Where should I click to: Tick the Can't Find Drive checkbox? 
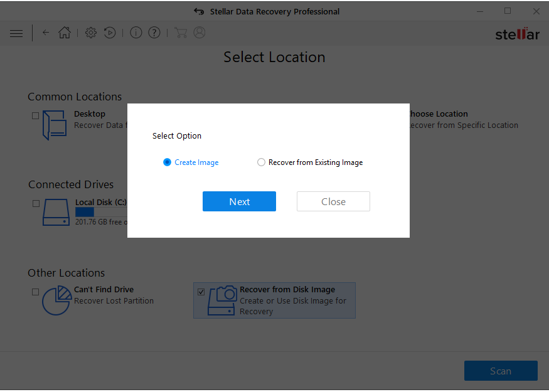35,292
